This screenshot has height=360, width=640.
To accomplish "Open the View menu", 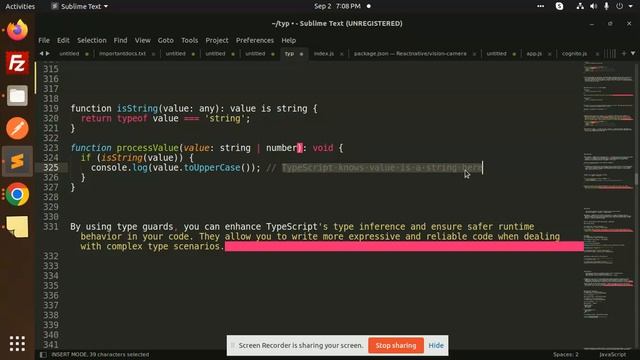I will pos(142,40).
